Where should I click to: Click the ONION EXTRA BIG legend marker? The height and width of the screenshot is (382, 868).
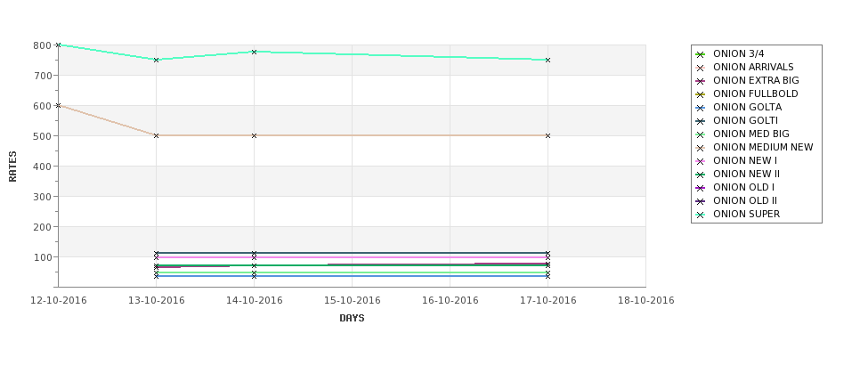click(701, 81)
